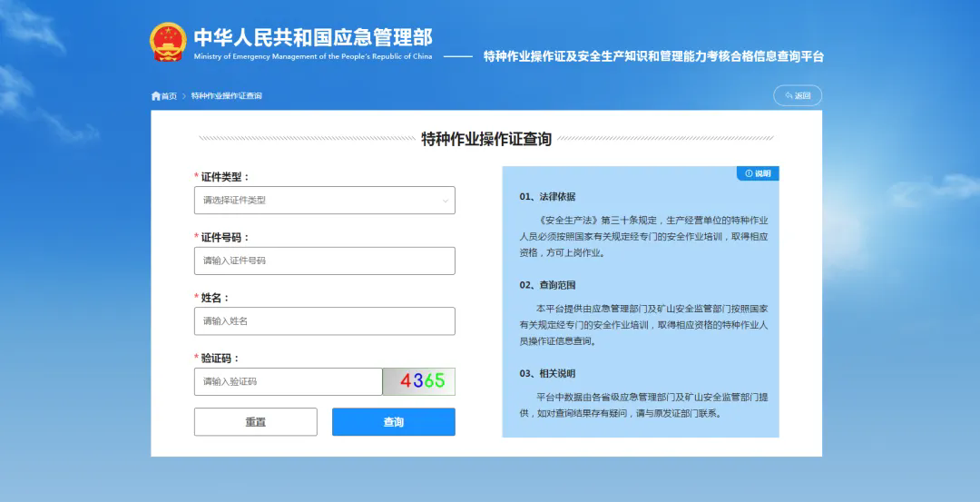
Task: Click the 重置 button
Action: tap(256, 422)
